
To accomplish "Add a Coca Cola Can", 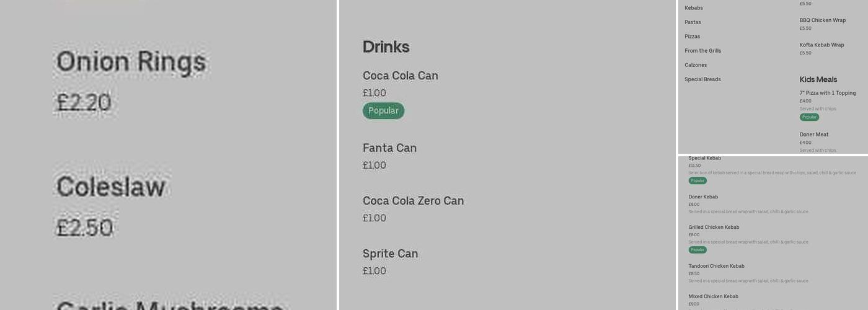I will point(400,76).
